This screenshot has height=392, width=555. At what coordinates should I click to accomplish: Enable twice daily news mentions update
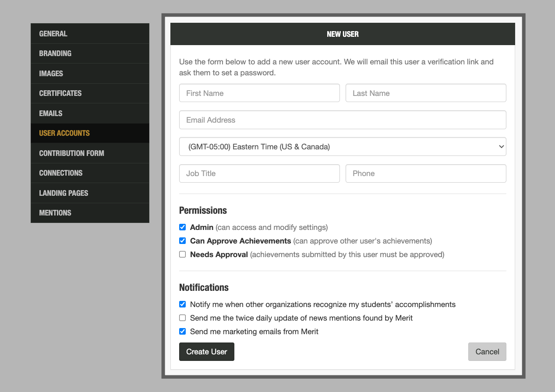[183, 318]
